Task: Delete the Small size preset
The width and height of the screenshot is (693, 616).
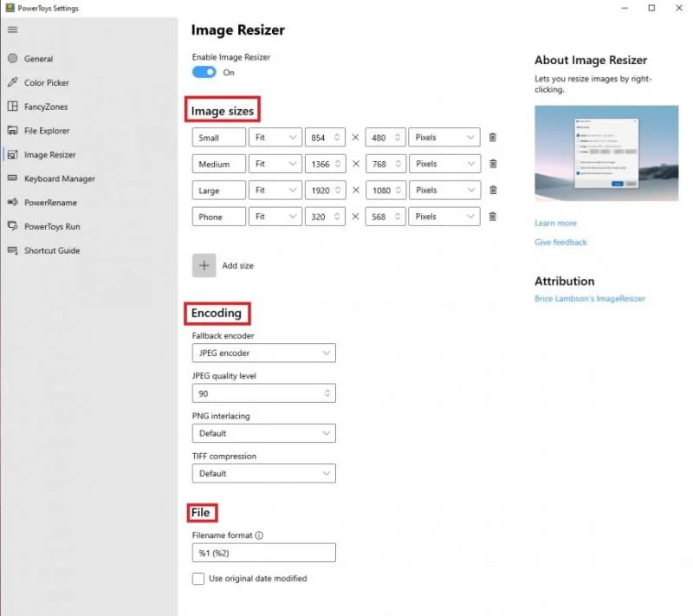Action: point(492,138)
